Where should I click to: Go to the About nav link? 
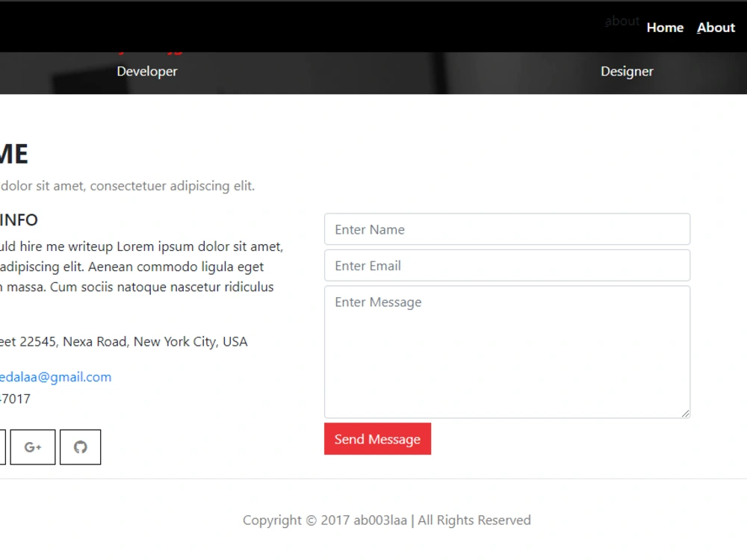click(716, 28)
